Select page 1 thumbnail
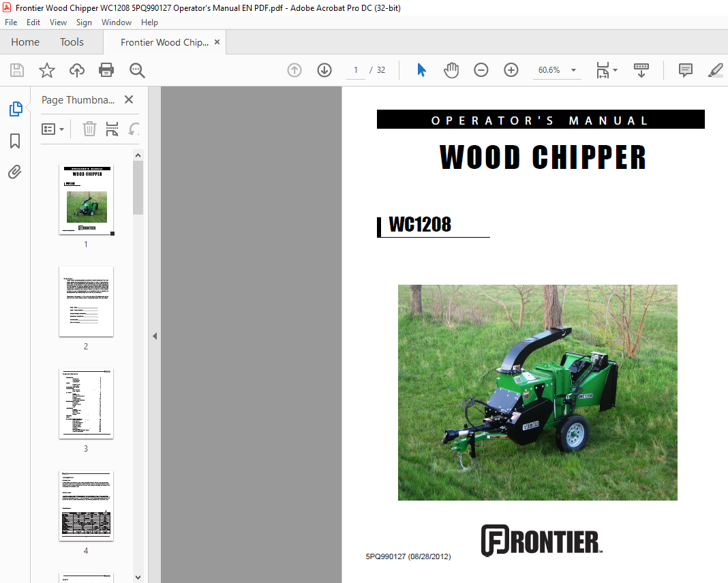Viewport: 728px width, 583px height. [x=87, y=200]
